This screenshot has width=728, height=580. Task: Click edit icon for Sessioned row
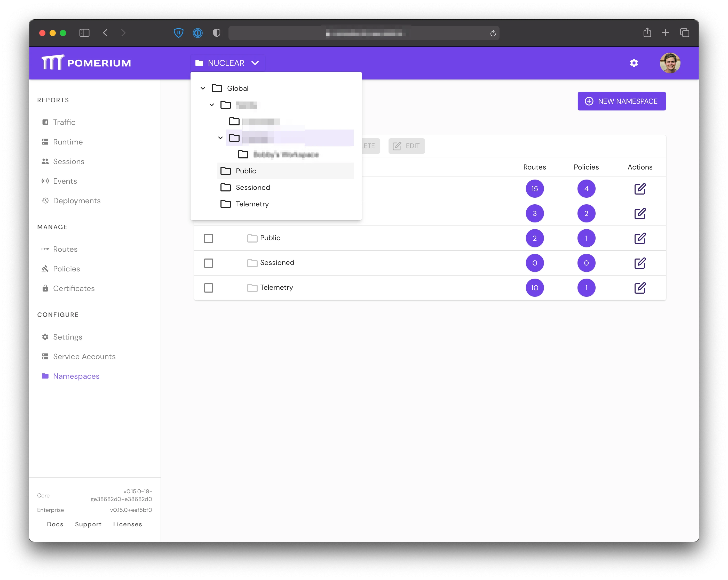click(x=639, y=263)
